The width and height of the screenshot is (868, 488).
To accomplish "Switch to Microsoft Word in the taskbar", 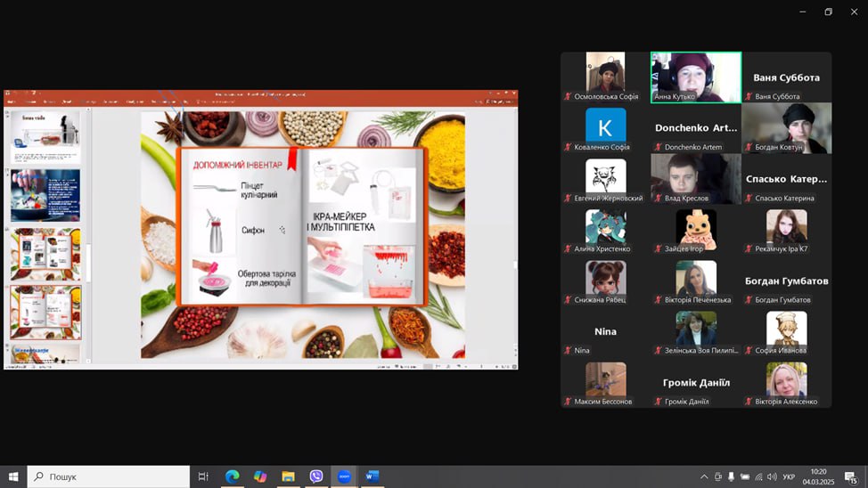I will point(372,476).
